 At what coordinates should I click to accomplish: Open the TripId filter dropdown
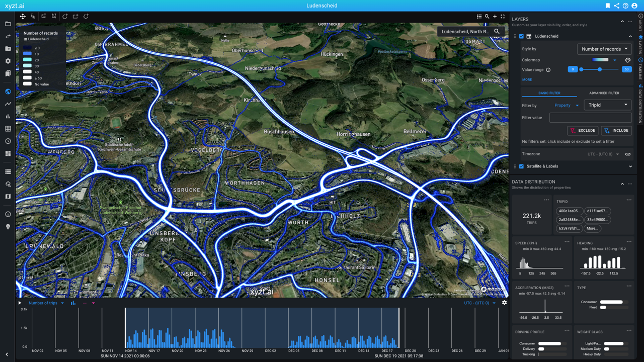coord(608,105)
